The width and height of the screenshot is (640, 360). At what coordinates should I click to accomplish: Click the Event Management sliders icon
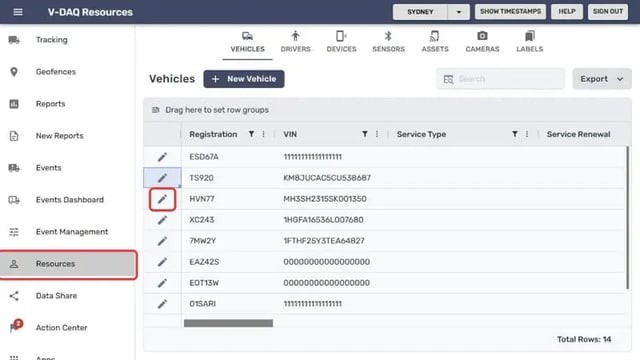point(14,232)
